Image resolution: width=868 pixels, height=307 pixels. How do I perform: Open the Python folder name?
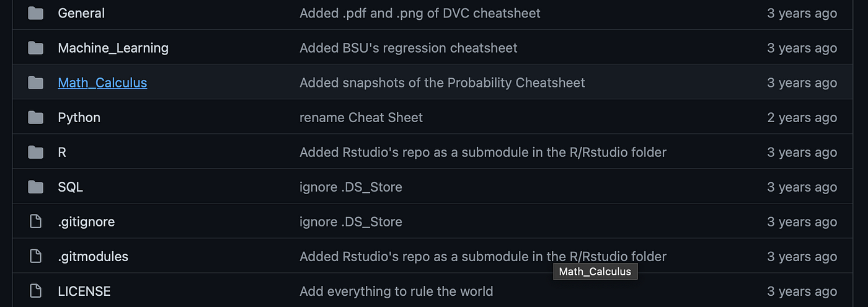pyautogui.click(x=79, y=118)
